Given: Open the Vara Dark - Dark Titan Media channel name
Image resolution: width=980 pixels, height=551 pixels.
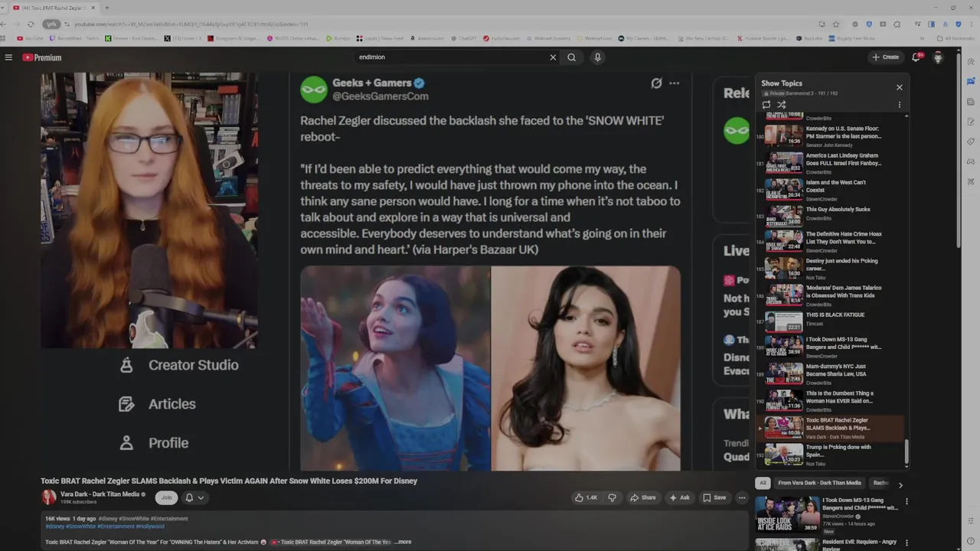Looking at the screenshot, I should [100, 494].
